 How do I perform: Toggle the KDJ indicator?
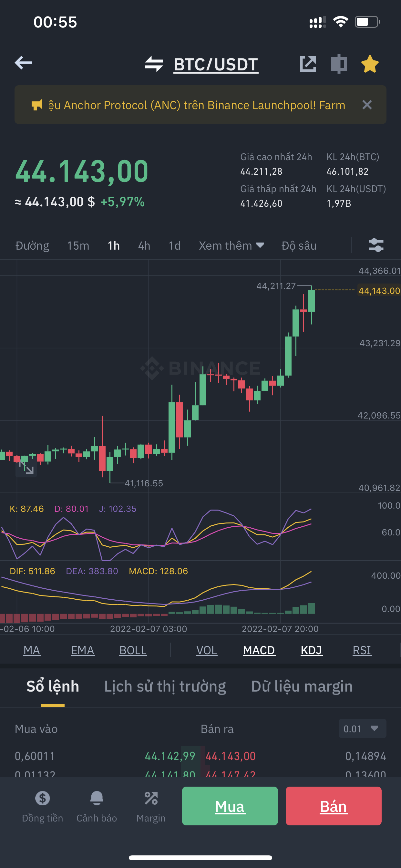coord(311,650)
